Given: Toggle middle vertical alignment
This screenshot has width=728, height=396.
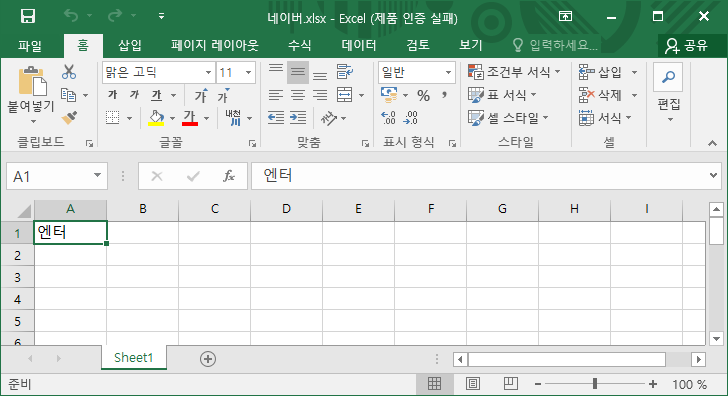Looking at the screenshot, I should pos(298,72).
